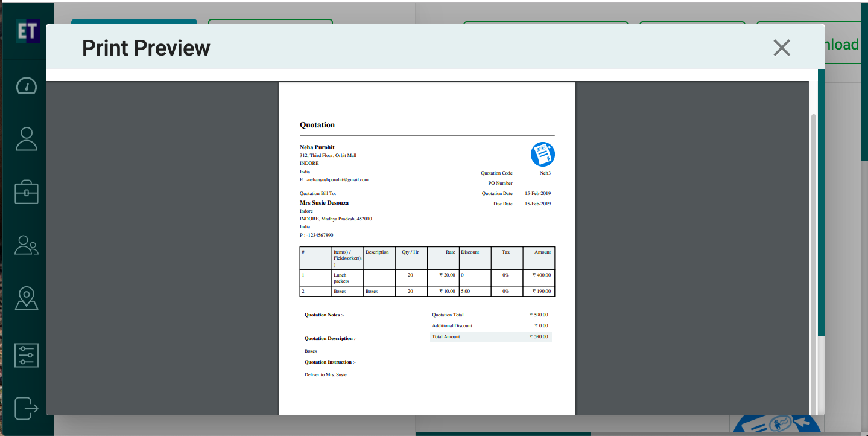868x436 pixels.
Task: Select the briefcase jobs icon
Action: pos(27,193)
